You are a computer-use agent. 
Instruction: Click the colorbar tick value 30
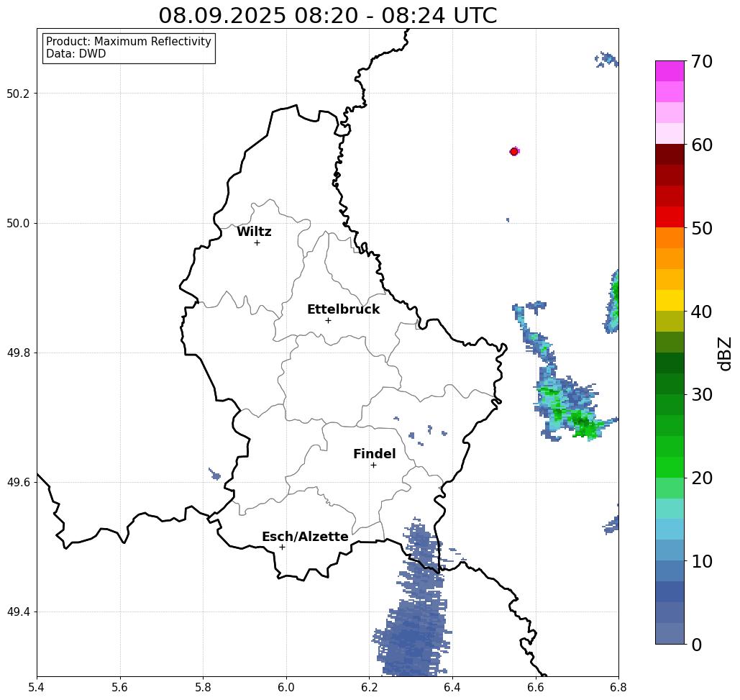[x=702, y=395]
